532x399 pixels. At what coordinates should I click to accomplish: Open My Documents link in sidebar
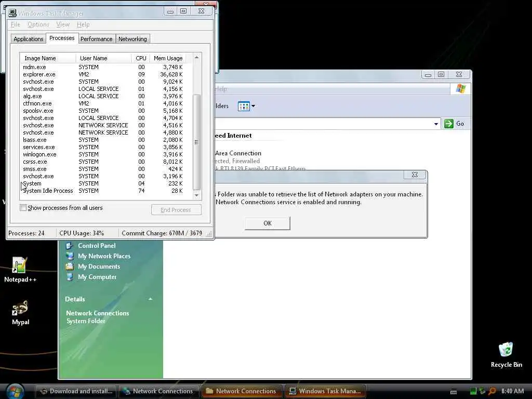click(99, 267)
